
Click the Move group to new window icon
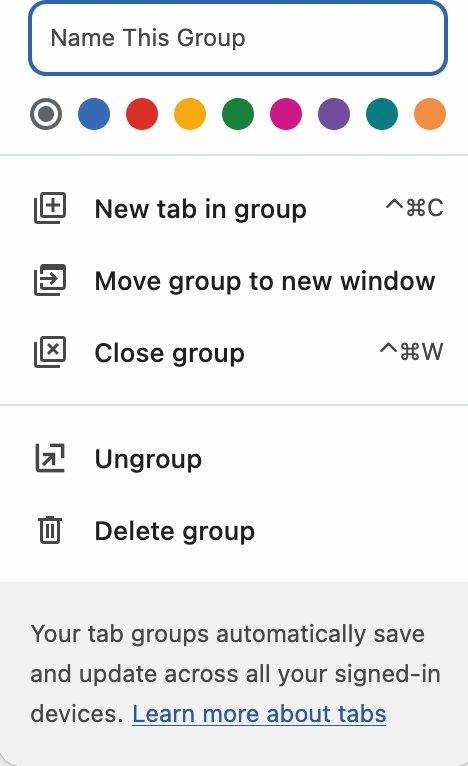[50, 280]
